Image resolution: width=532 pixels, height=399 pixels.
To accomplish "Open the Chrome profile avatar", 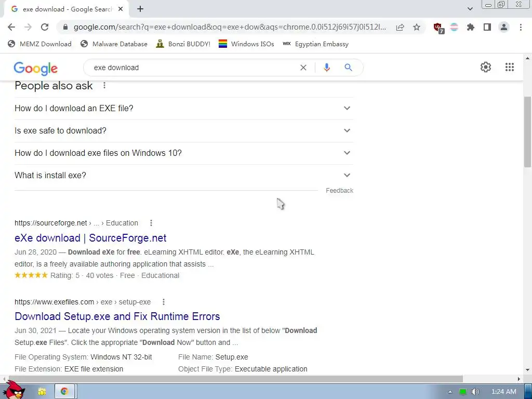I will [x=504, y=27].
